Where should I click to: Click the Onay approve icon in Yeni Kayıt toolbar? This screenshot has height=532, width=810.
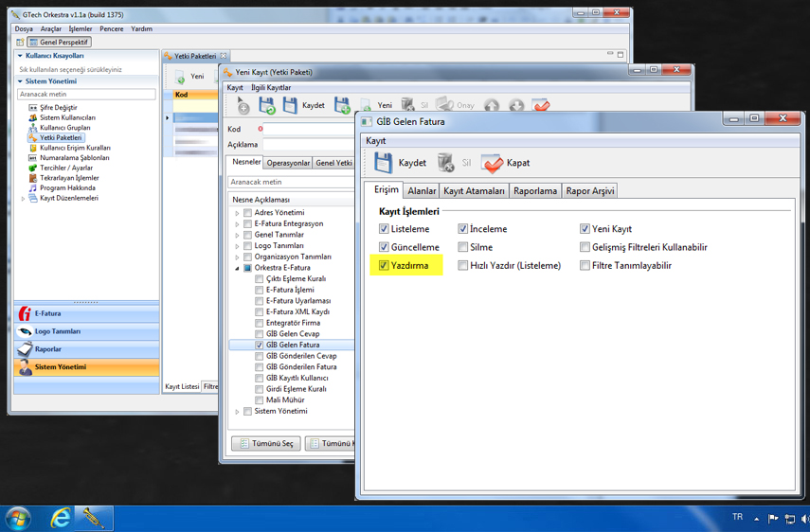(444, 105)
